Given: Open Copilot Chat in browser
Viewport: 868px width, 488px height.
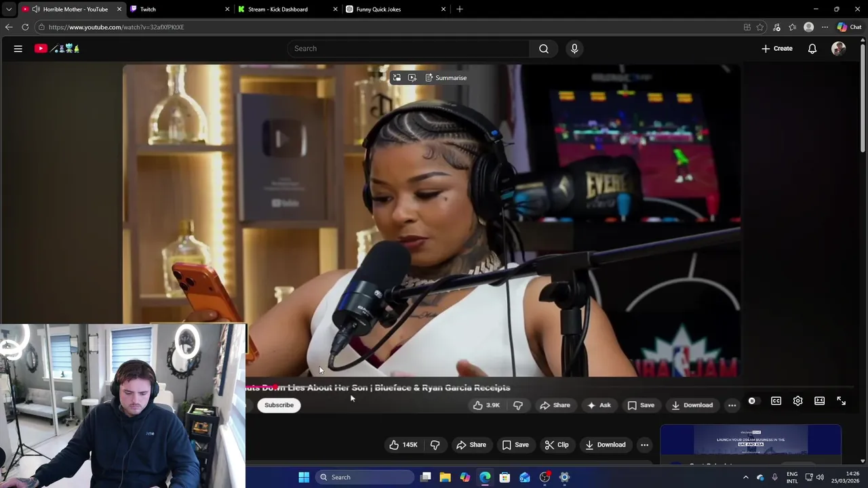Looking at the screenshot, I should (850, 27).
